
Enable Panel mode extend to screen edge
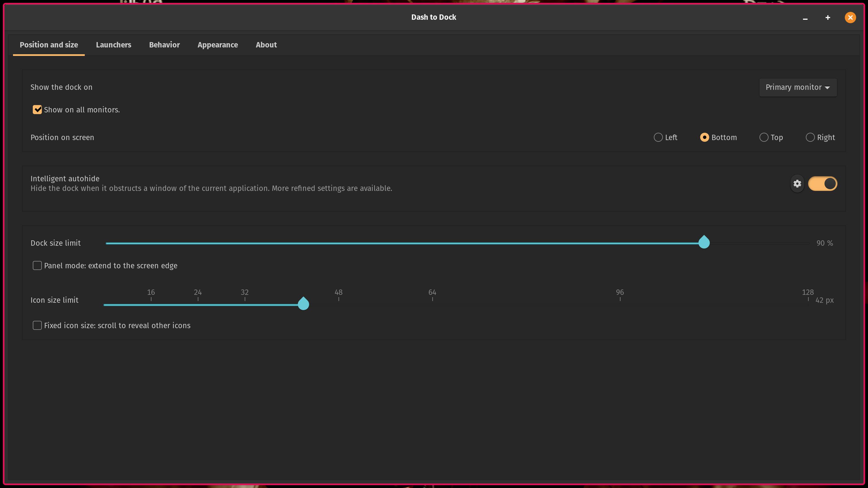pyautogui.click(x=37, y=265)
